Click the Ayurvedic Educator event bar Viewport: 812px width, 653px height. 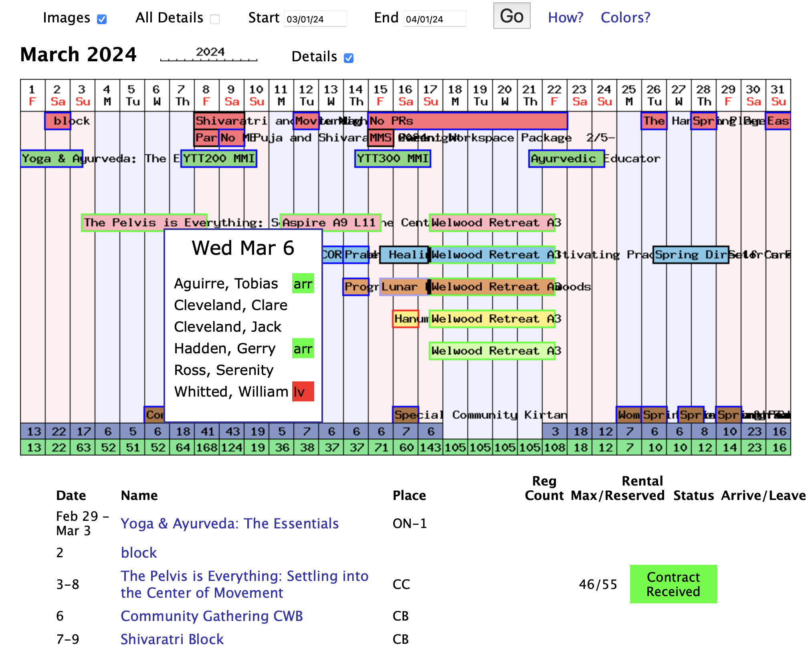566,159
